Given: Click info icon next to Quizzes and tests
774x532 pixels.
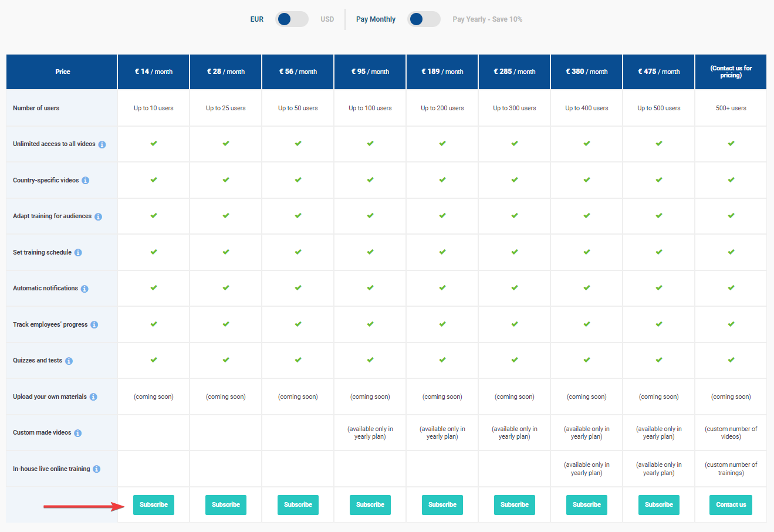Looking at the screenshot, I should 69,361.
